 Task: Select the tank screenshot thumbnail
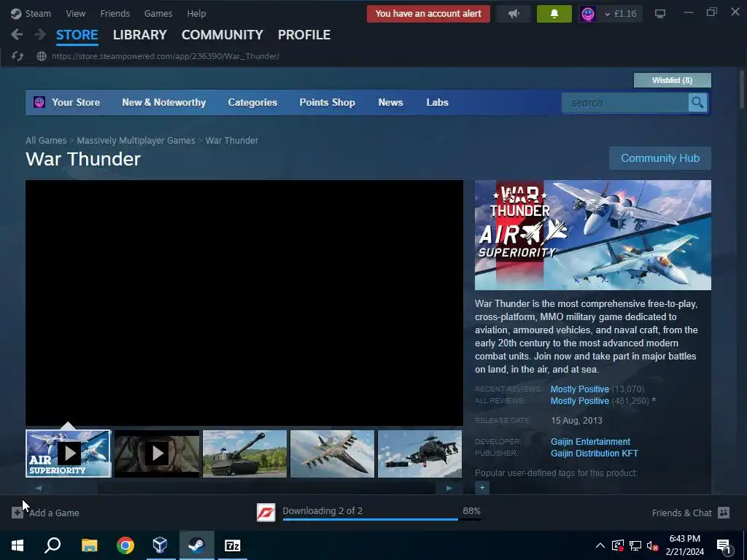245,454
